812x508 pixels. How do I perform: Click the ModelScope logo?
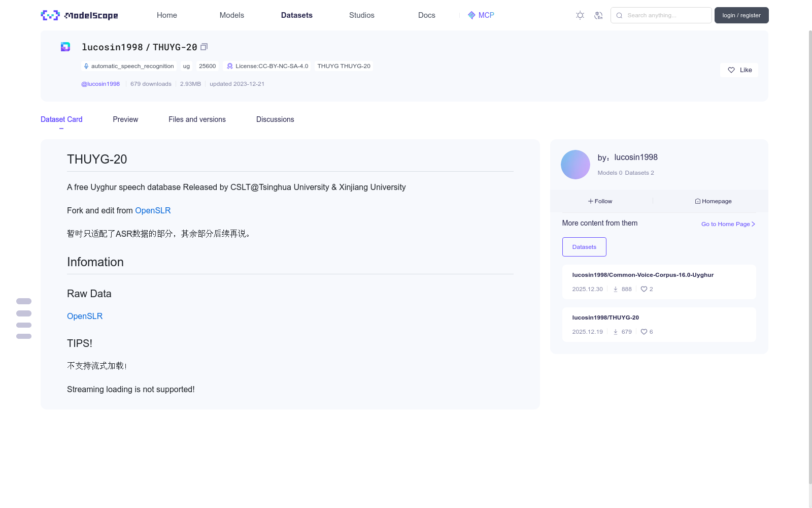coord(80,15)
